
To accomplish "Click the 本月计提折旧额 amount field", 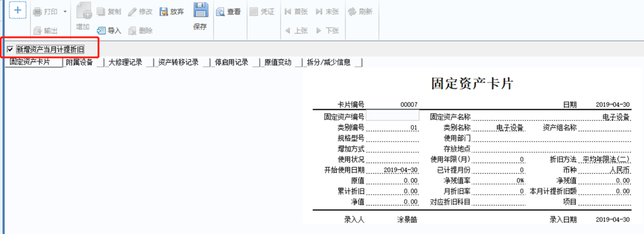I will click(x=605, y=191).
